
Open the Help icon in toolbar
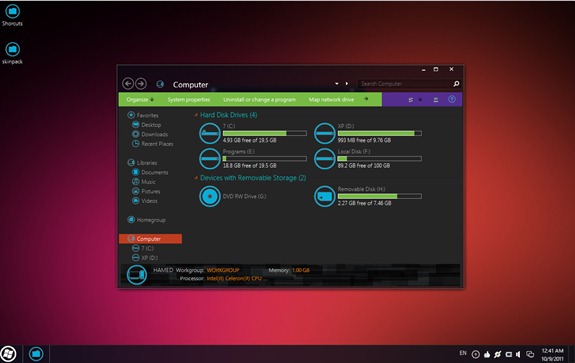coord(452,99)
